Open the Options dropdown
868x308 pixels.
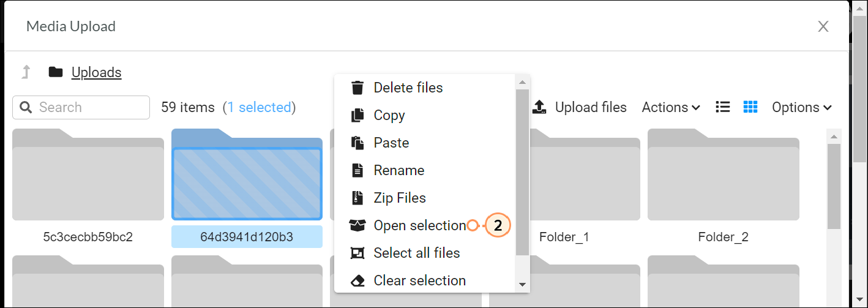coord(802,107)
